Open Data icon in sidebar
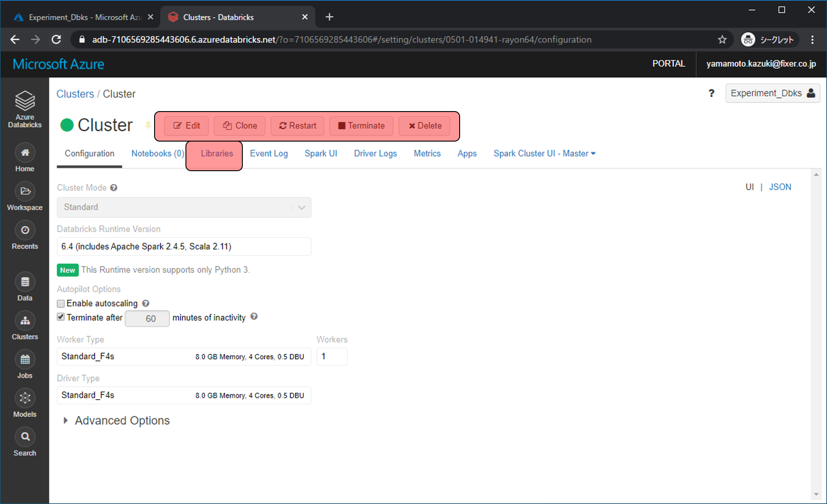 25,282
